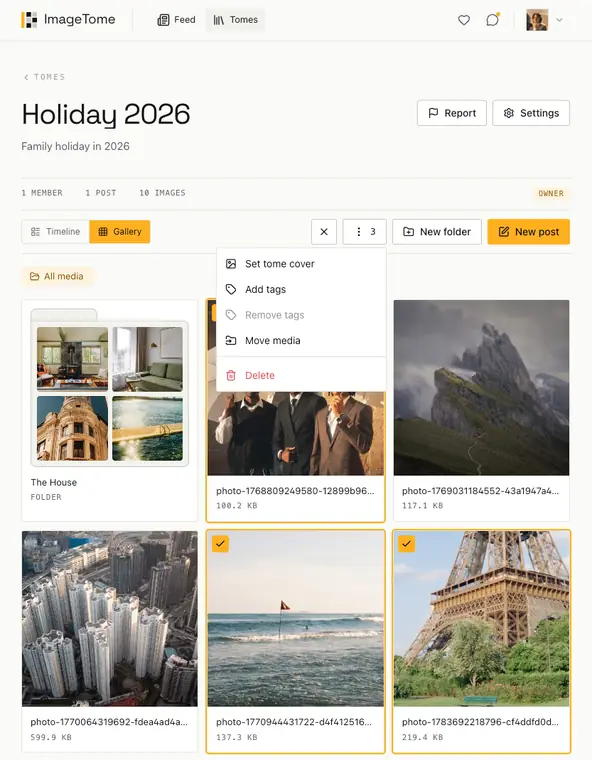Click the 10 IMAGES stat
The width and height of the screenshot is (592, 760).
162,193
